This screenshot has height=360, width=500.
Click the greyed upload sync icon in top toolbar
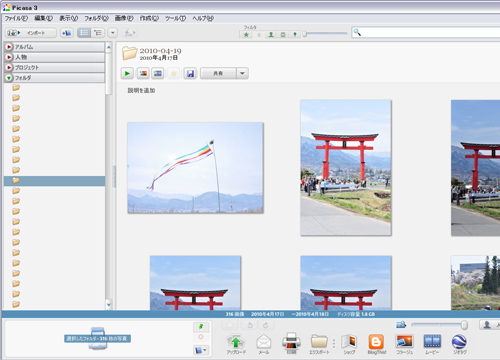pyautogui.click(x=129, y=33)
